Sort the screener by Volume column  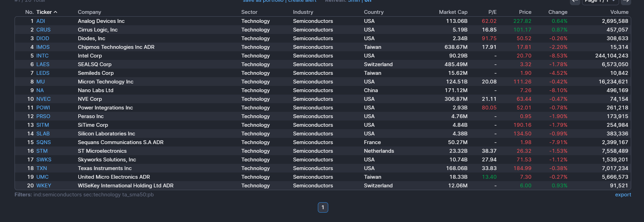(619, 12)
